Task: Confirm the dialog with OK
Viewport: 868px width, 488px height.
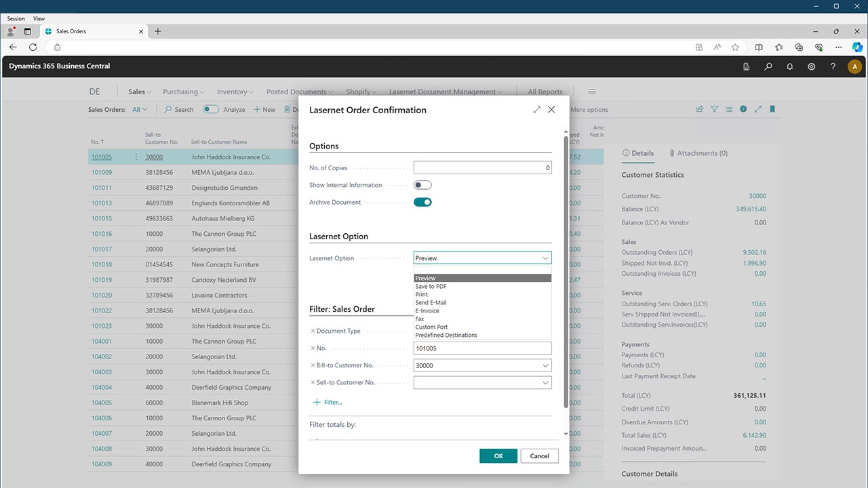Action: pos(498,456)
